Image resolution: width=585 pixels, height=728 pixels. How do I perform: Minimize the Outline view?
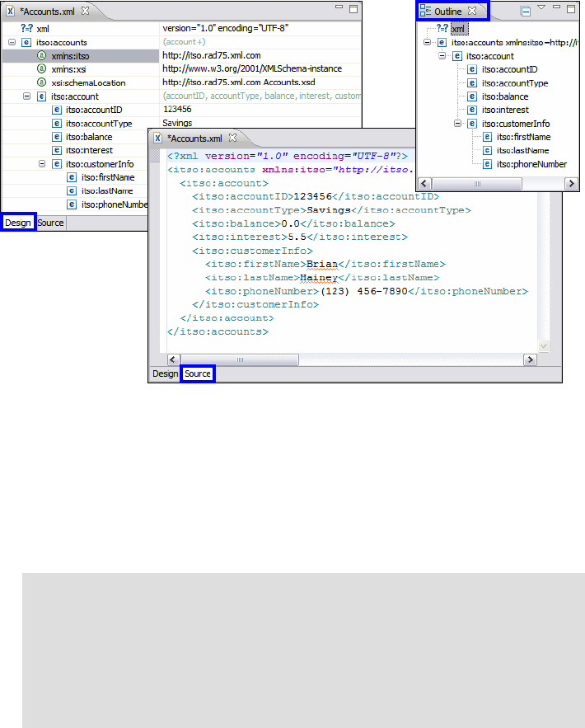coord(557,7)
